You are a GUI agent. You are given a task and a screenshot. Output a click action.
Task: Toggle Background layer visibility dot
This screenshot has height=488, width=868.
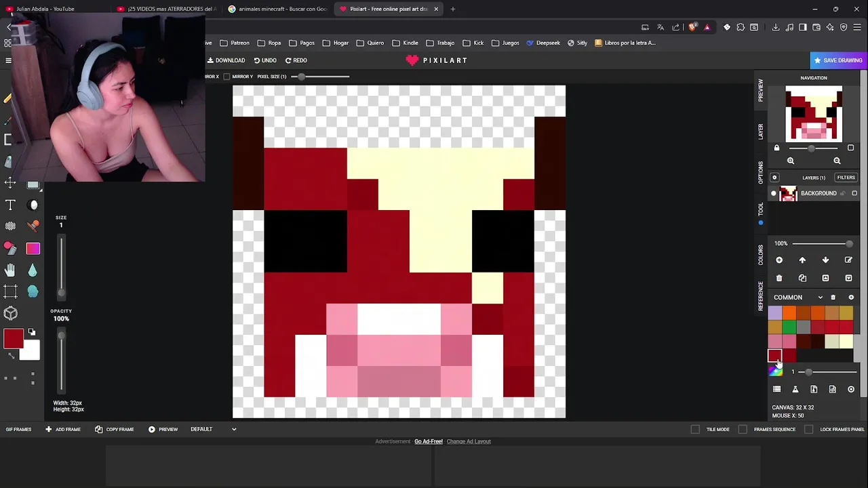[774, 194]
